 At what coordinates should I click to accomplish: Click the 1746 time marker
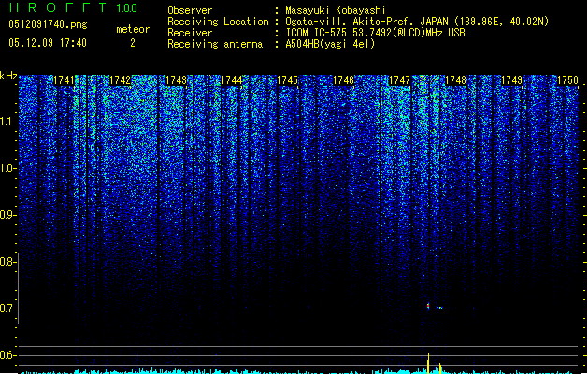coord(344,80)
